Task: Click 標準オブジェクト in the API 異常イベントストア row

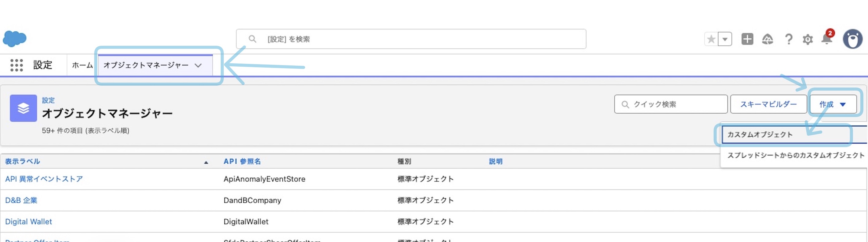Action: click(x=425, y=179)
